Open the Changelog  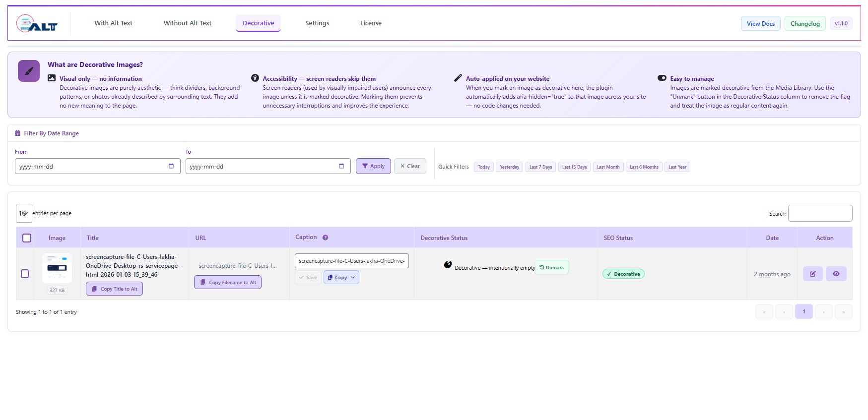pyautogui.click(x=805, y=24)
